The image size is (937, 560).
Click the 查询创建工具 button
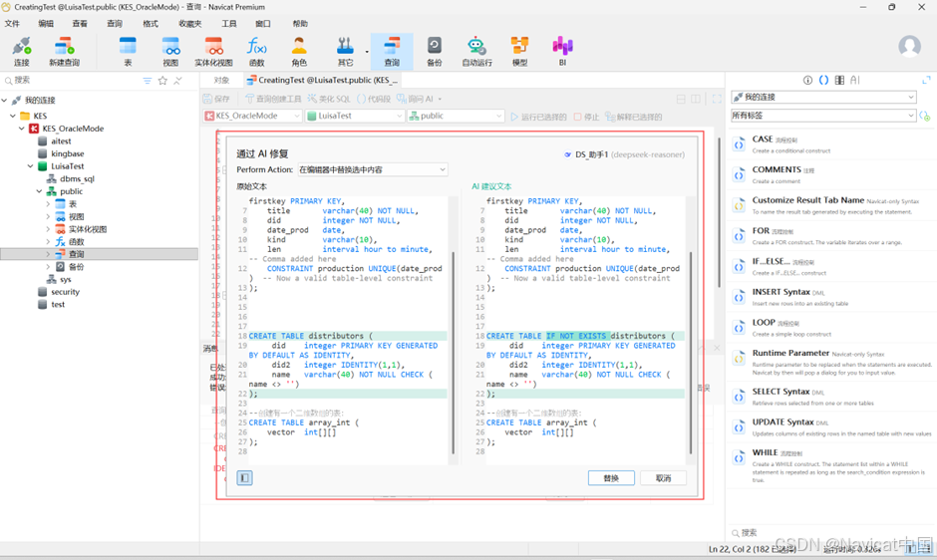click(274, 100)
